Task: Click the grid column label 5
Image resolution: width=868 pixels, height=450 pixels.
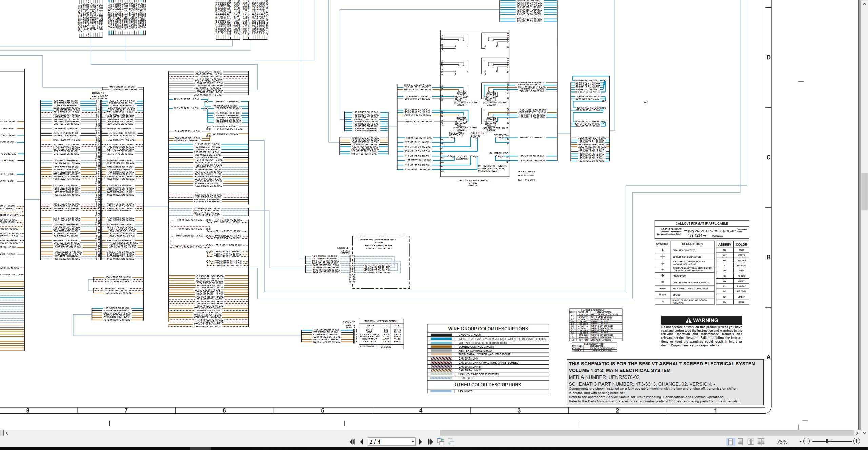Action: click(x=322, y=411)
